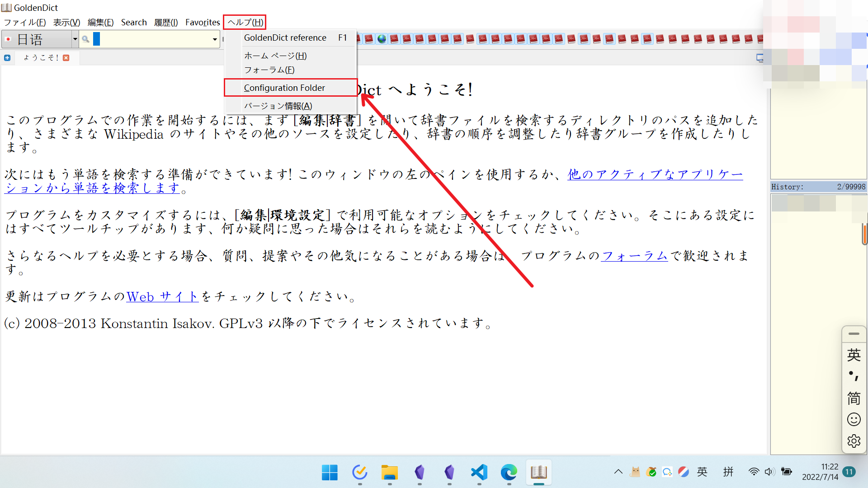Open Microsoft Edge from taskbar
Image resolution: width=868 pixels, height=488 pixels.
pyautogui.click(x=509, y=472)
